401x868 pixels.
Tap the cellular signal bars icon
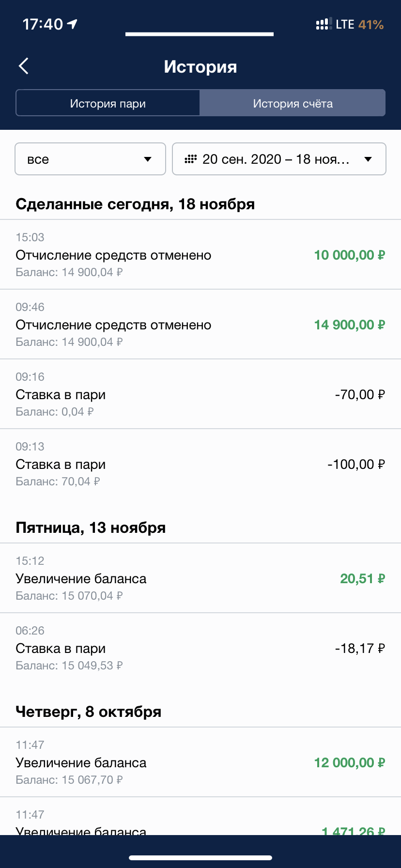pos(323,24)
